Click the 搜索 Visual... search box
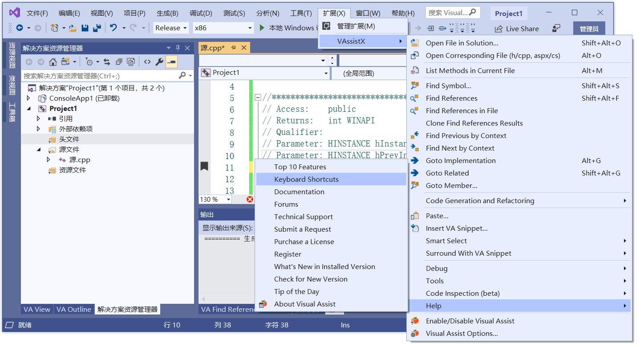 coord(453,12)
